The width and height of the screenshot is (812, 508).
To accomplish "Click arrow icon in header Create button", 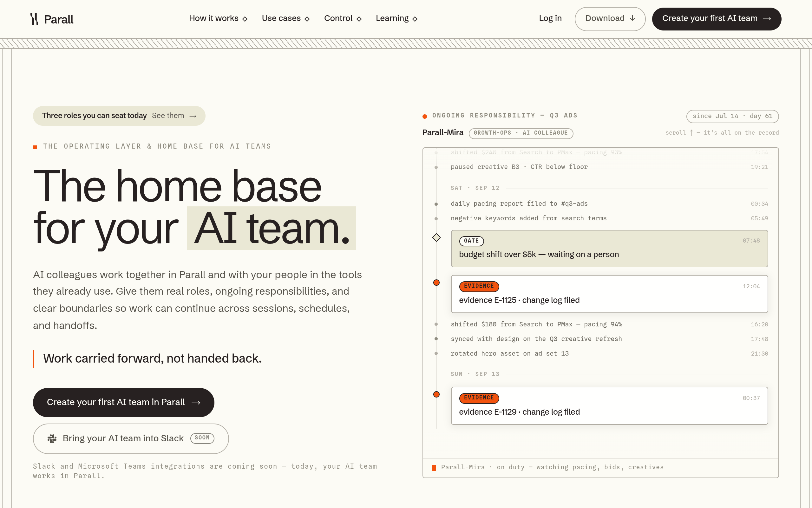I will pos(767,19).
